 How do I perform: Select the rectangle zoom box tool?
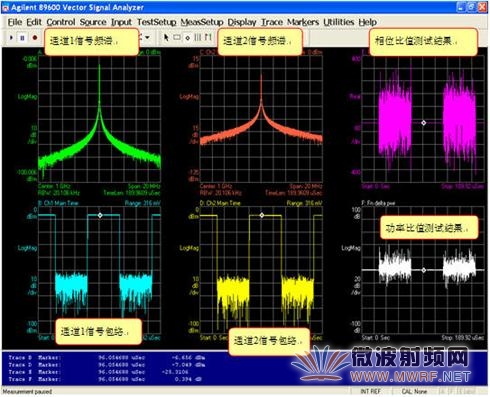pyautogui.click(x=177, y=37)
